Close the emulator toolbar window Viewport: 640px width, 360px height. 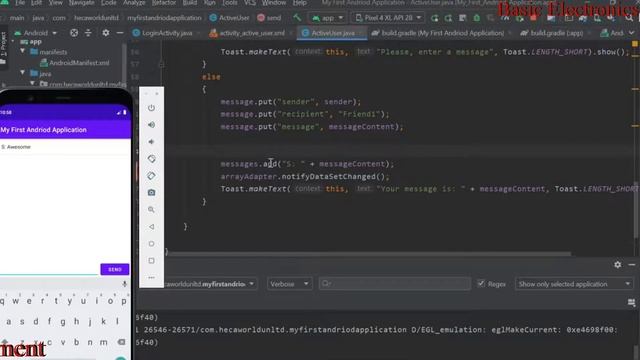(157, 94)
